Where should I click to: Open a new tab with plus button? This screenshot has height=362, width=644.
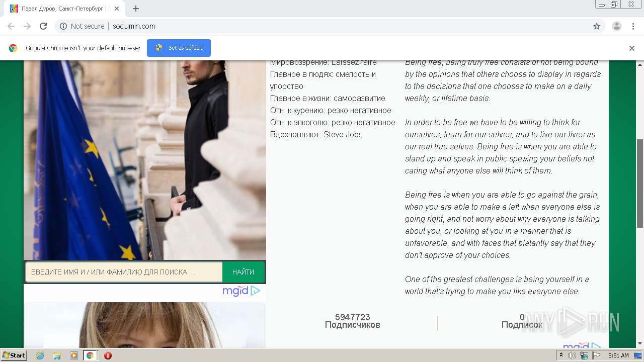(x=136, y=9)
